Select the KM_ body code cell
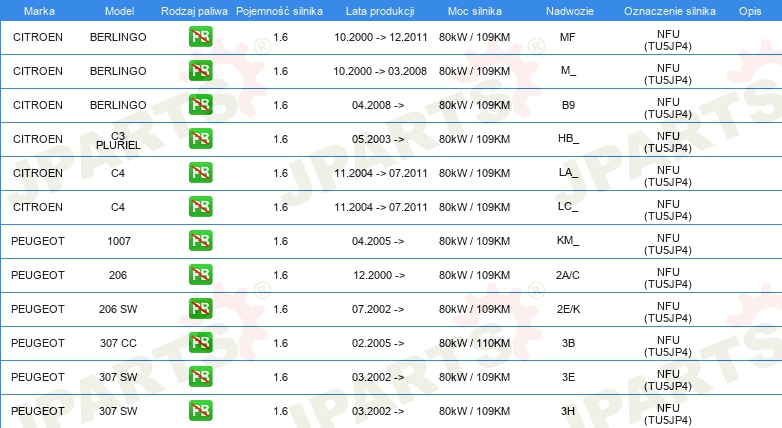The image size is (782, 428). tap(568, 240)
